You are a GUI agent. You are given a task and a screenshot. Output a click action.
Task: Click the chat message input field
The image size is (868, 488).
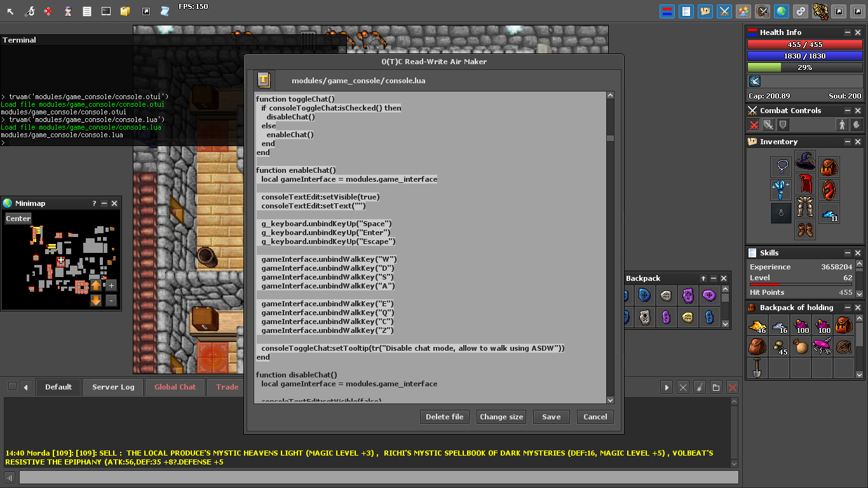[379, 477]
